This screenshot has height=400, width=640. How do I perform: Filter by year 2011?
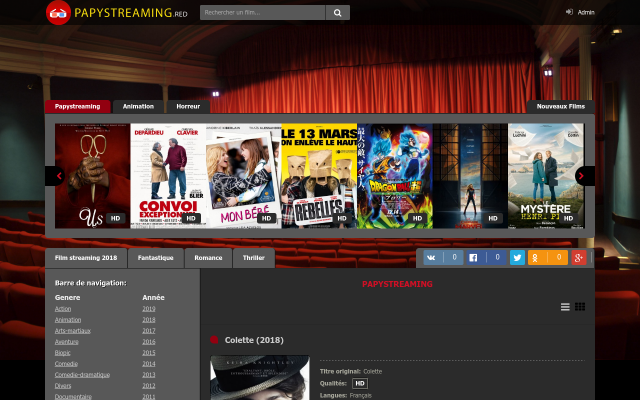click(149, 396)
